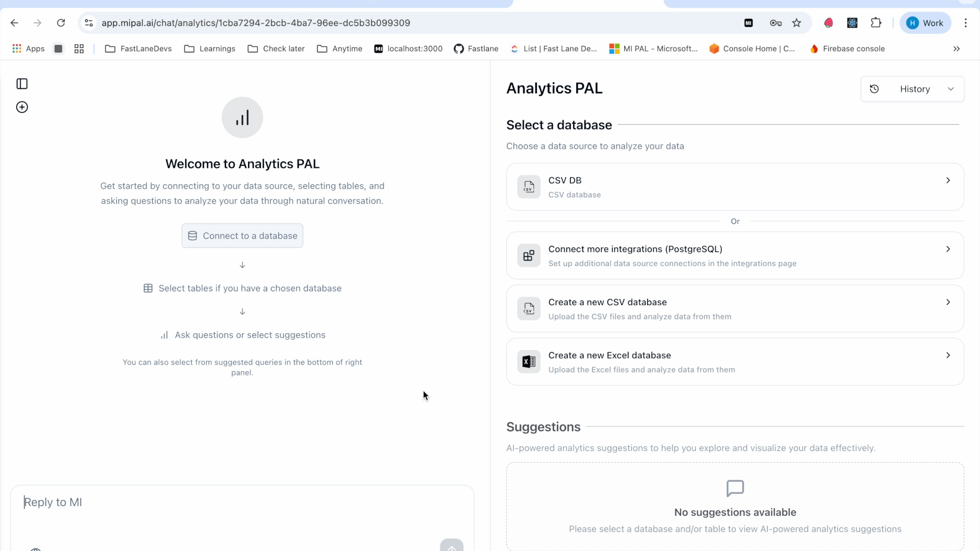The image size is (980, 551).
Task: Click the Excel database icon
Action: click(529, 362)
